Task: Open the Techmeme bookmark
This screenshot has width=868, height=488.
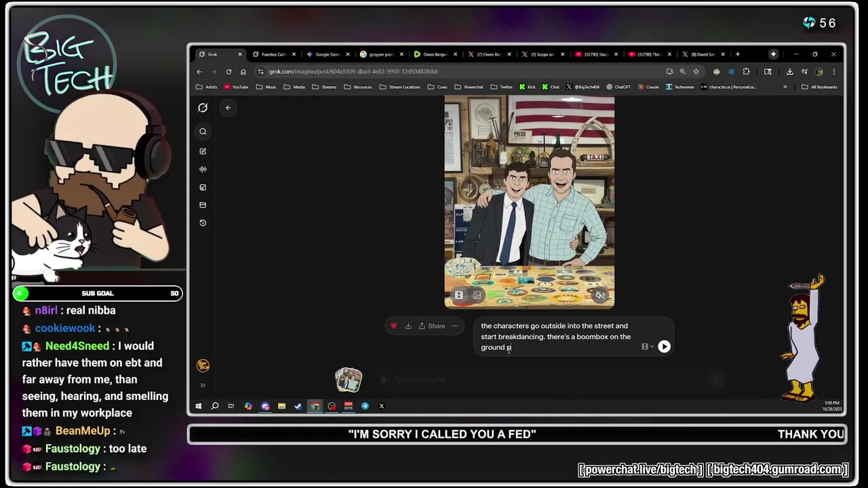Action: [679, 87]
